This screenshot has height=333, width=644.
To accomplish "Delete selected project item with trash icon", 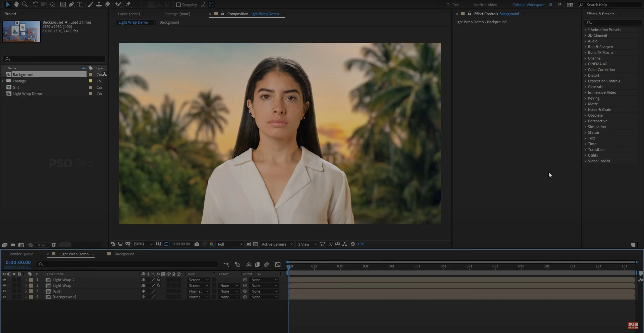I will pyautogui.click(x=54, y=245).
